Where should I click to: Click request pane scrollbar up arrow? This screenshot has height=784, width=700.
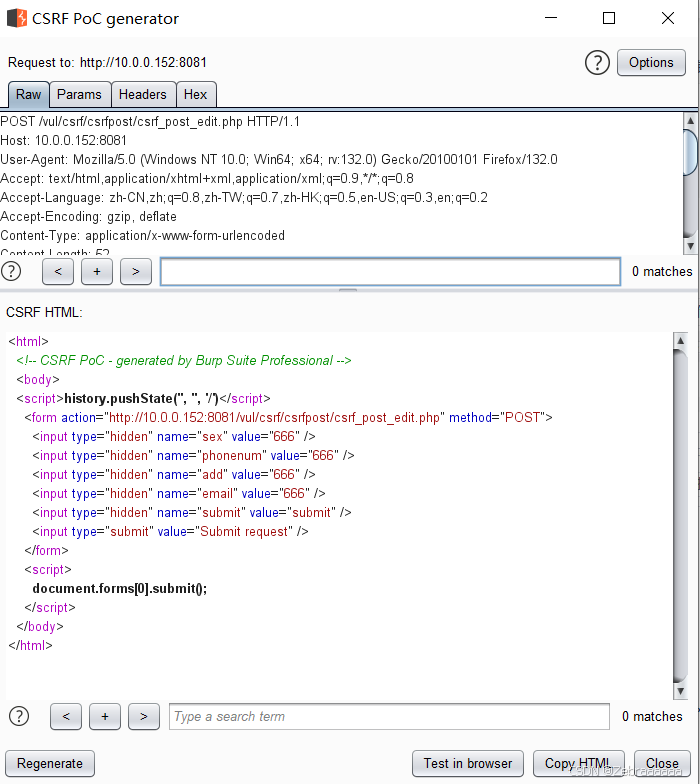tap(690, 120)
